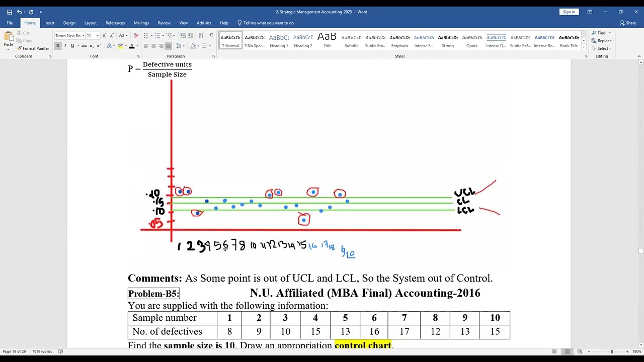Toggle Subscript formatting
644x362 pixels.
[92, 46]
